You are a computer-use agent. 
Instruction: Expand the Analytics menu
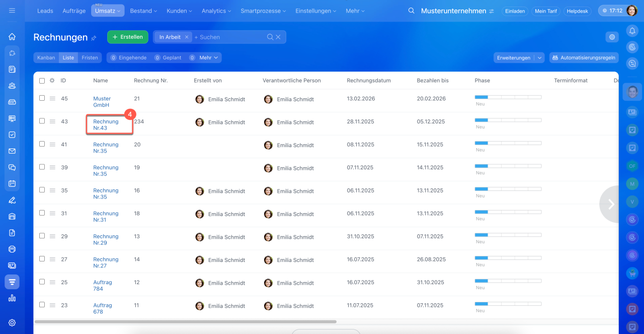coord(217,11)
